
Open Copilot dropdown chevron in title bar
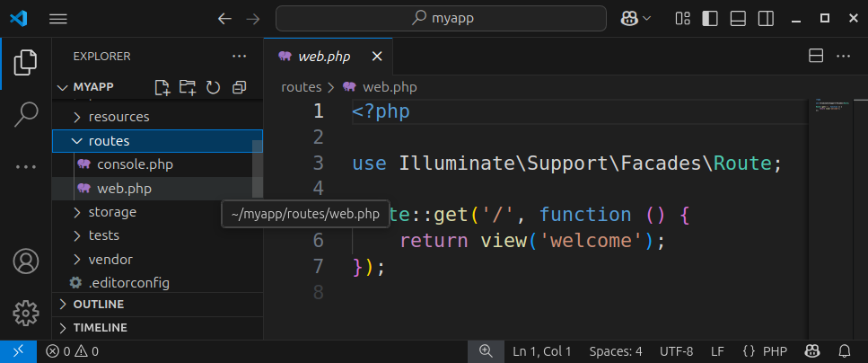tap(646, 19)
